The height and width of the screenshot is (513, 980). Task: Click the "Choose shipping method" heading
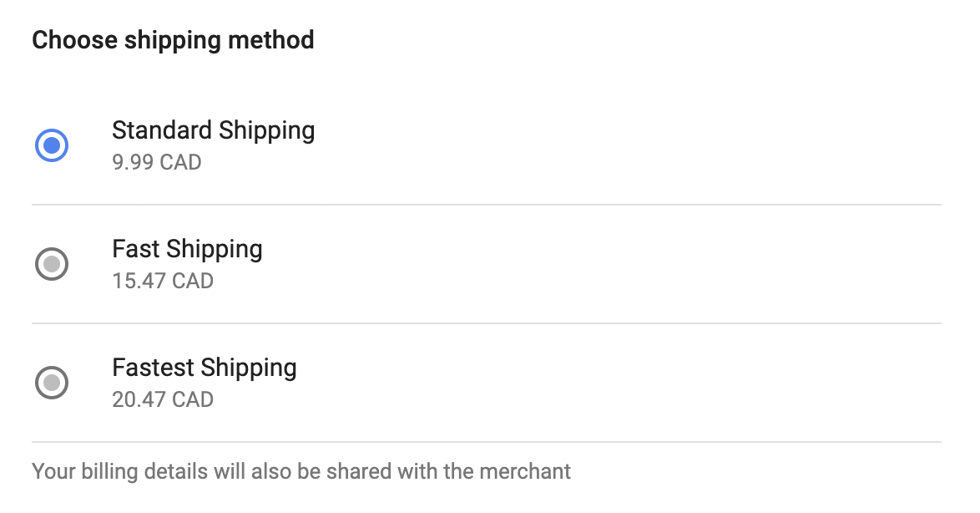(173, 40)
